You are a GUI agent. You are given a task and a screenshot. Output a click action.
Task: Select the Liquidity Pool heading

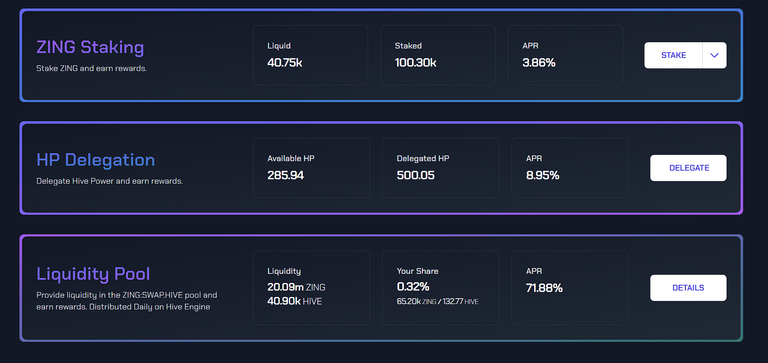[x=93, y=274]
